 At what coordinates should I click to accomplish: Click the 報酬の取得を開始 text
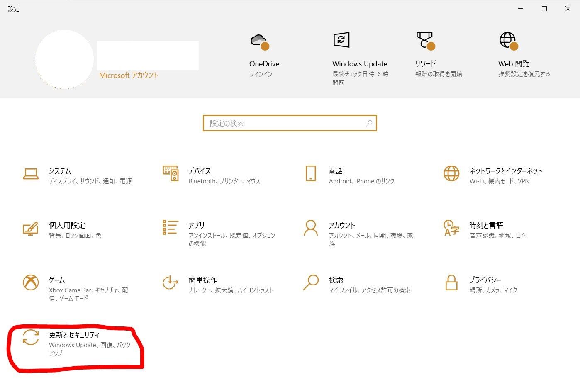coord(439,74)
